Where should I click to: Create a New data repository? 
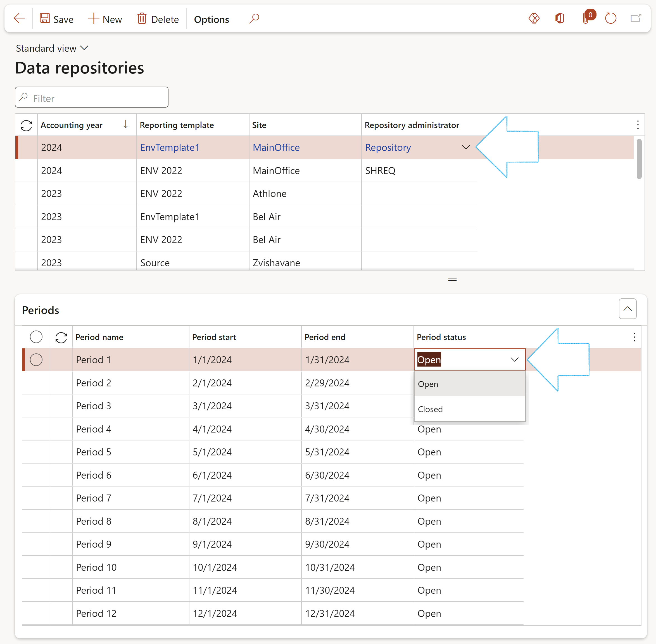pos(105,19)
